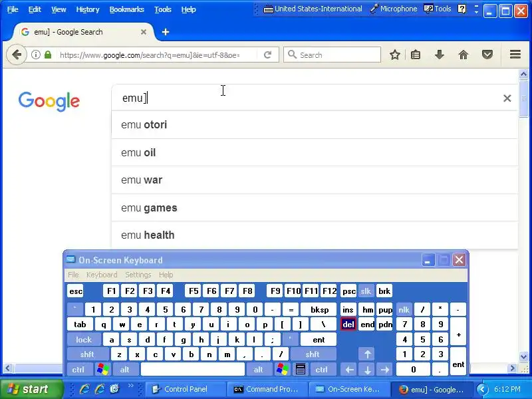532x399 pixels.
Task: Open the Firefox Tools menu
Action: (163, 9)
